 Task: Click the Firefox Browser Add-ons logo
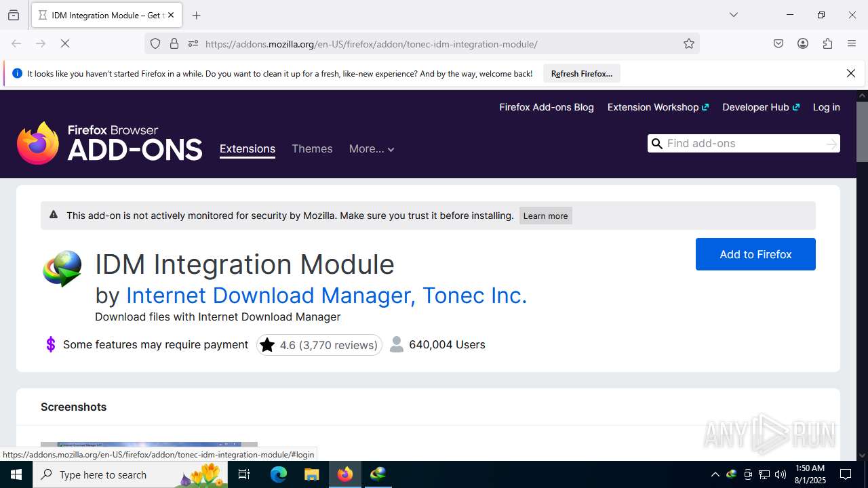(x=110, y=142)
